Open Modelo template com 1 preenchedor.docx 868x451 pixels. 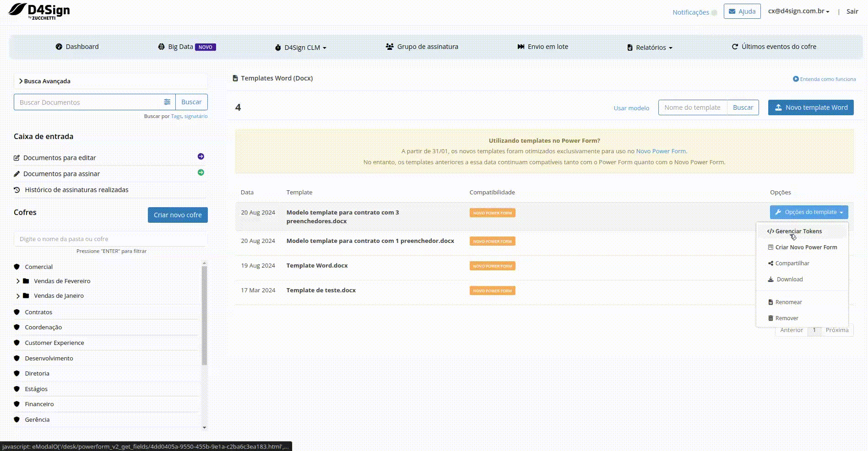pyautogui.click(x=370, y=241)
